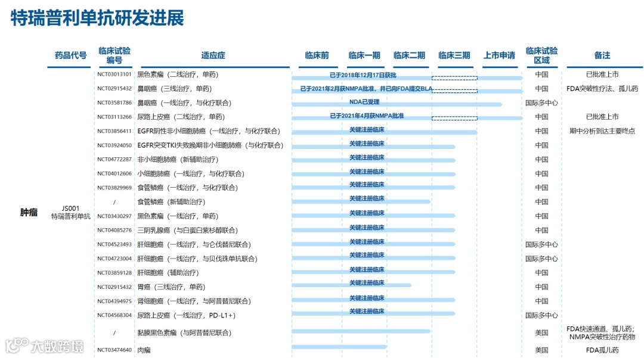
Task: Select indication 胃癌（三线治疗，单药）
Action: pos(171,287)
